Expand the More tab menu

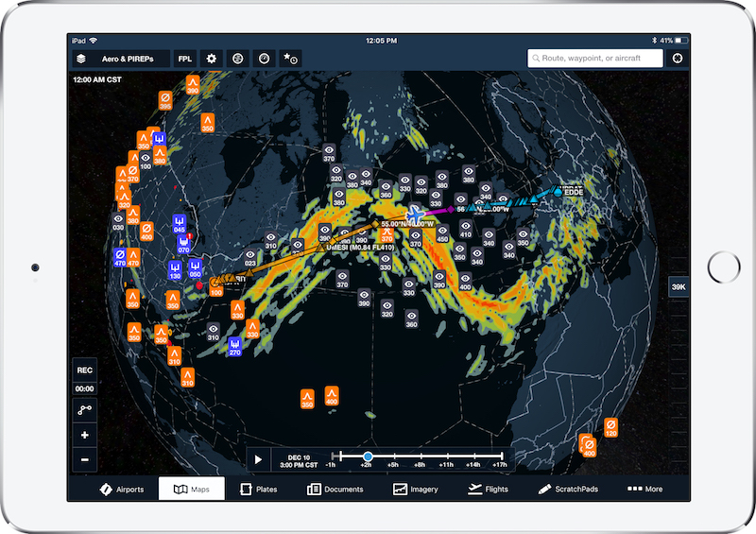click(x=644, y=489)
